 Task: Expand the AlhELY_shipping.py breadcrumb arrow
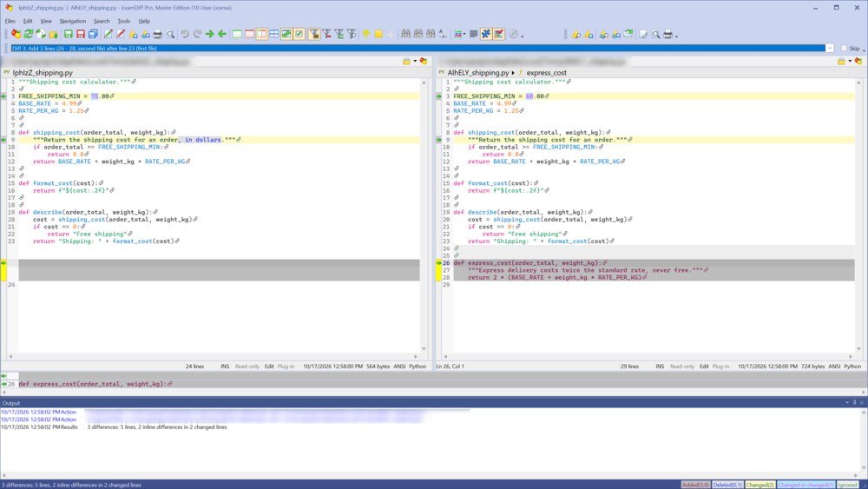tap(513, 73)
